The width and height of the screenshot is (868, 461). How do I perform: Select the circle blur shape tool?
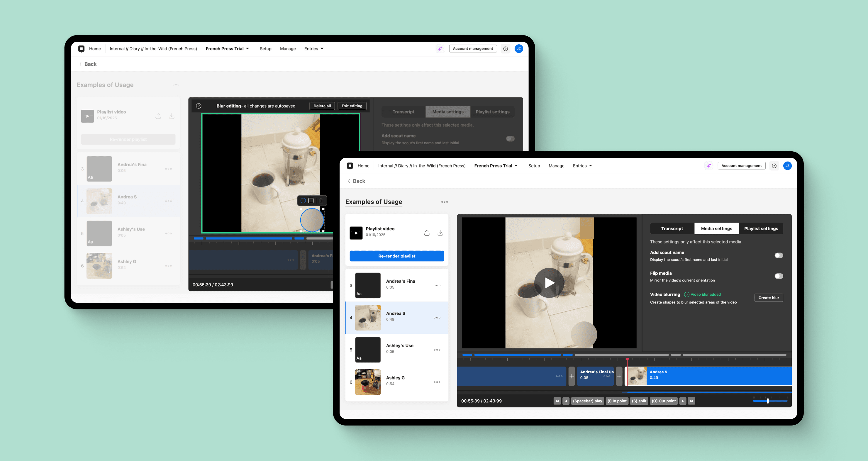(303, 201)
